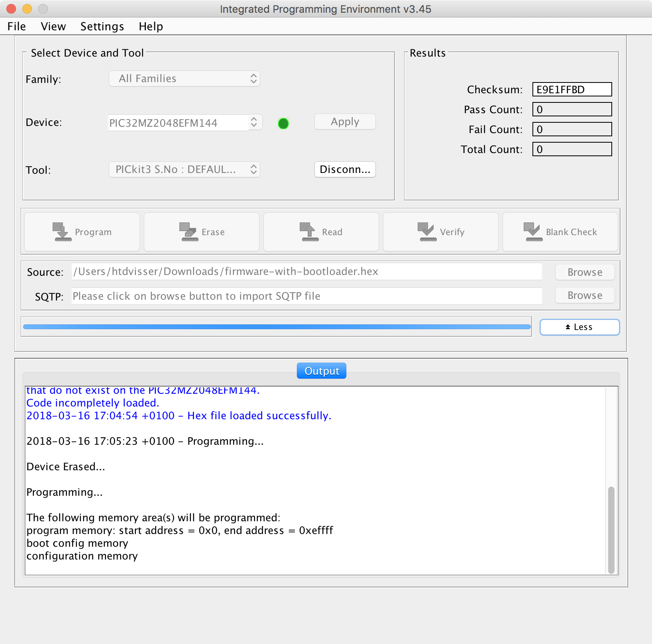The height and width of the screenshot is (644, 652).
Task: Click the 'Hex file loaded successfully.' log line
Action: tap(179, 416)
